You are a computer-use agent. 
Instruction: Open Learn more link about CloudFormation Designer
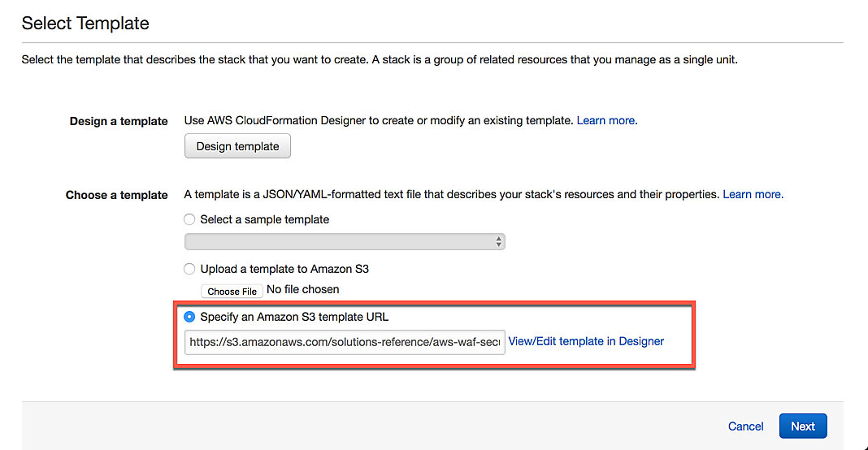click(606, 120)
